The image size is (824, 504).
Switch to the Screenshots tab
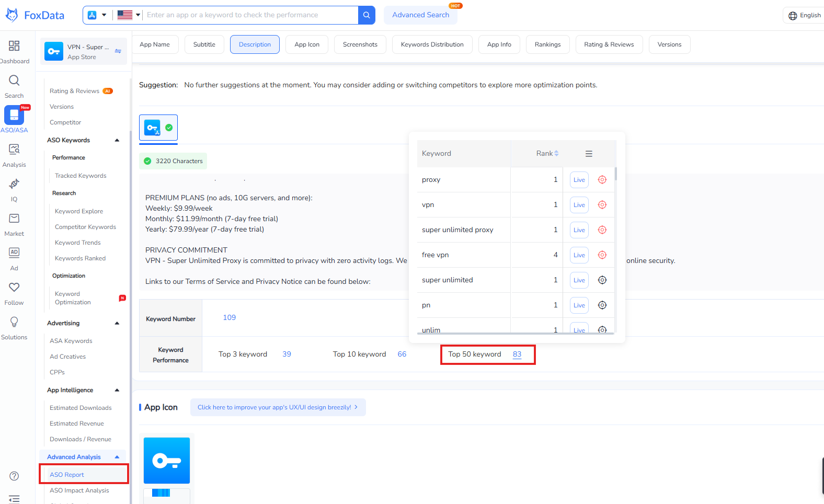click(x=360, y=44)
